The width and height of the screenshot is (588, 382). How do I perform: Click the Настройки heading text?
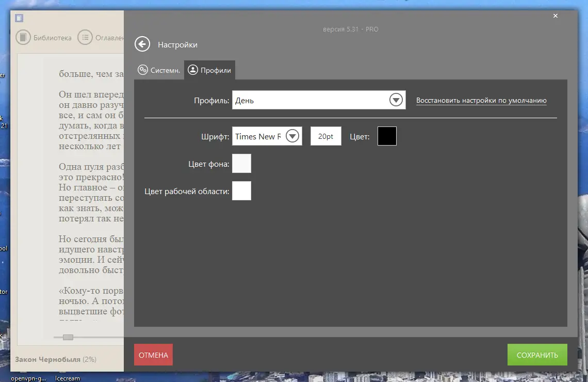point(177,45)
